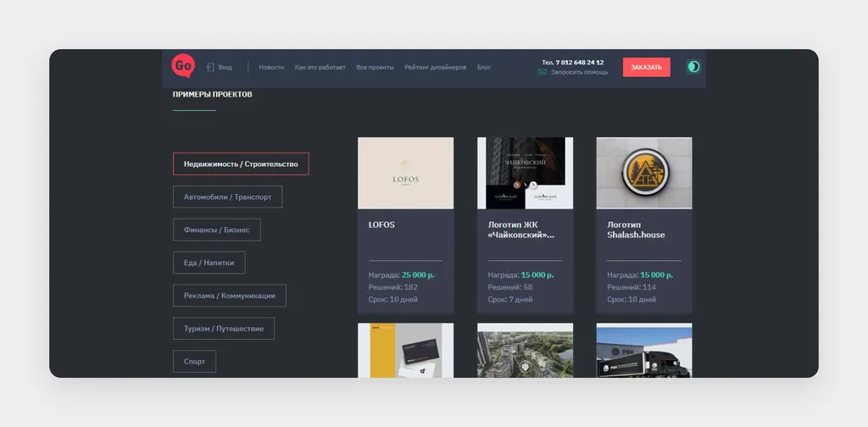
Task: Open the LOFOS logo thumbnail
Action: (x=406, y=173)
